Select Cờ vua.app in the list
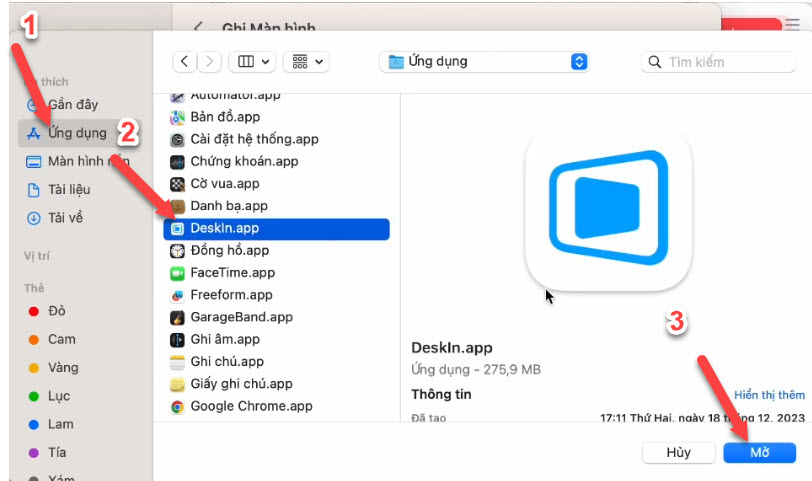The image size is (812, 481). coord(277,184)
